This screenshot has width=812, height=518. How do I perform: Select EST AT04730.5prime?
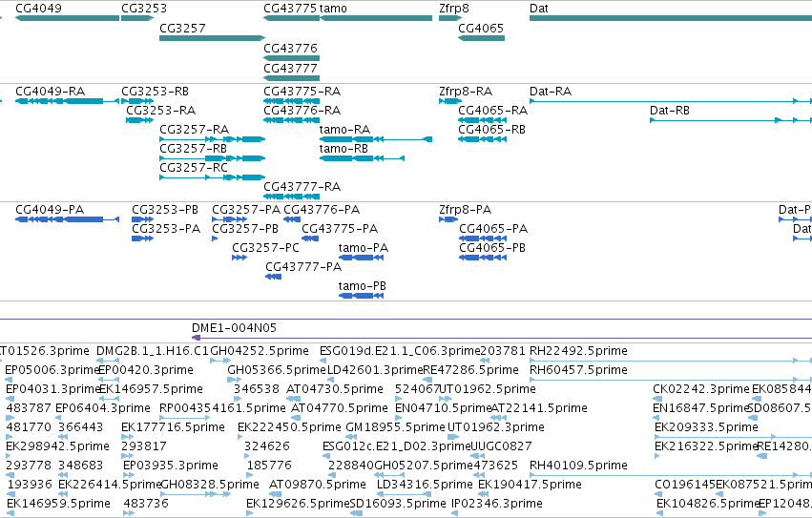[335, 389]
